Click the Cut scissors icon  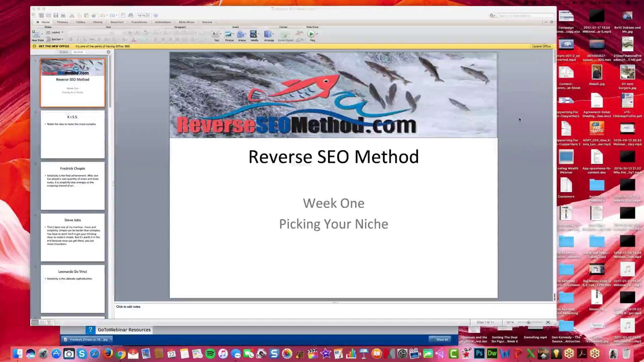(x=72, y=16)
